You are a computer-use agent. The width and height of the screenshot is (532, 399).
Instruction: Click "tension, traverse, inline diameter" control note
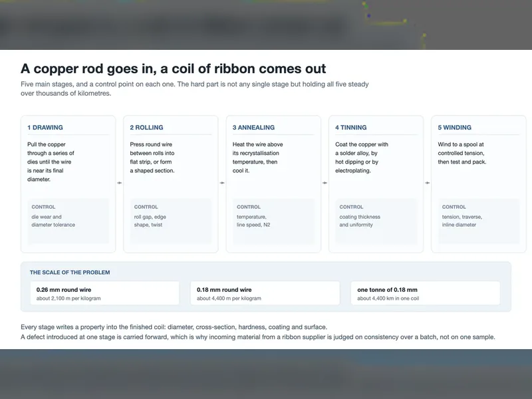pos(462,221)
